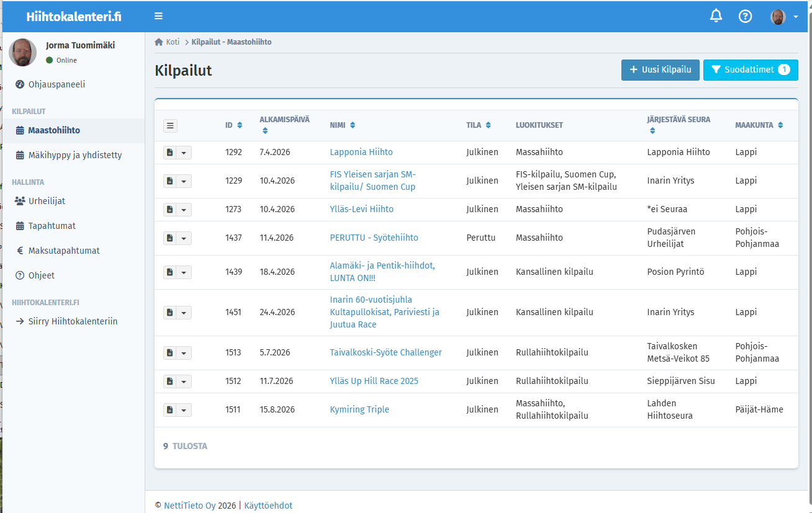812x513 pixels.
Task: Open Mäkihyppy ja yhdistetty in sidebar
Action: 74,155
